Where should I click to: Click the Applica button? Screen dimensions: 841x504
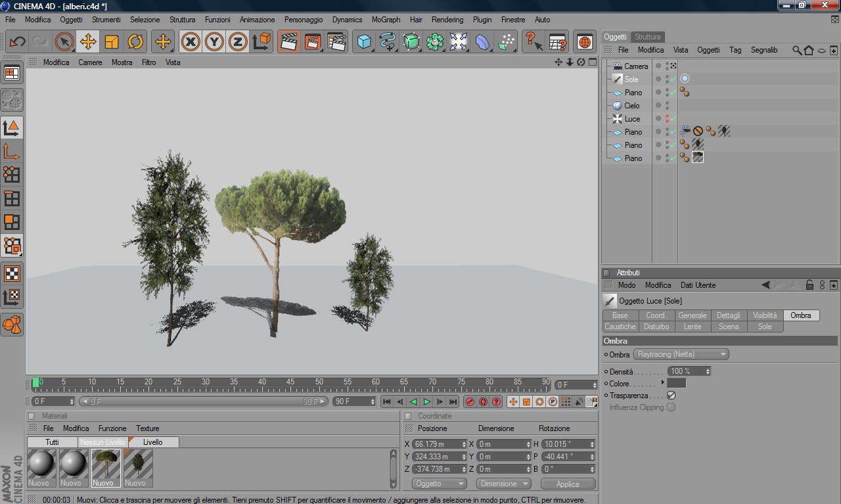click(x=568, y=484)
